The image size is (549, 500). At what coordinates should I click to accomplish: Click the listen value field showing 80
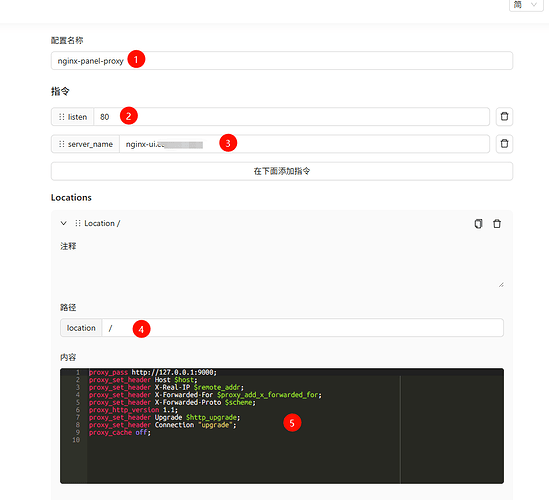click(x=291, y=117)
